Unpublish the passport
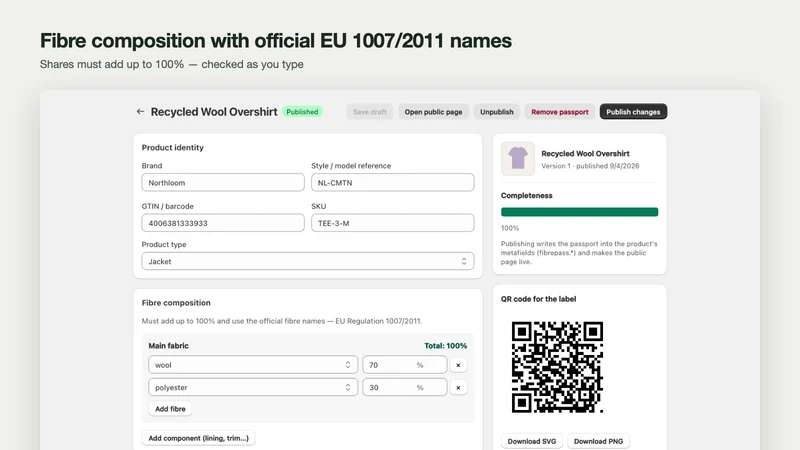Image resolution: width=800 pixels, height=450 pixels. 496,112
